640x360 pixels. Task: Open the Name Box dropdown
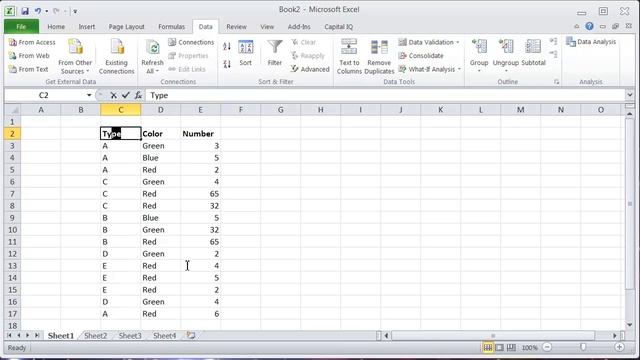[x=89, y=96]
